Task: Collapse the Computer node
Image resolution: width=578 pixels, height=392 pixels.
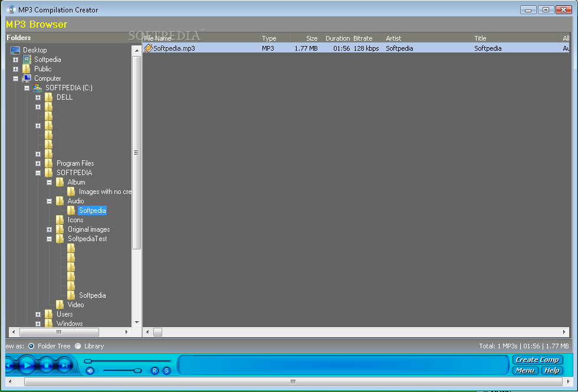Action: coord(15,78)
